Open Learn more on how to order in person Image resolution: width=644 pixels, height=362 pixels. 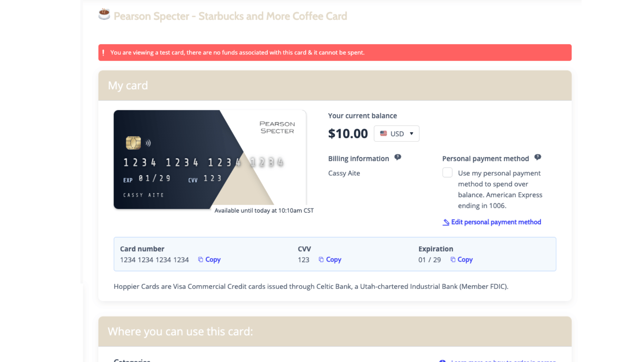[502, 361]
